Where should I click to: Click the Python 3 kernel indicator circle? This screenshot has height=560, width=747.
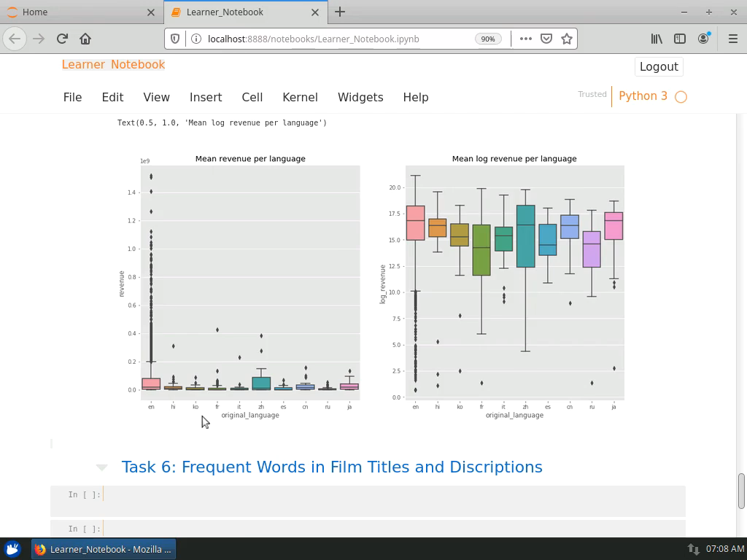click(x=681, y=97)
